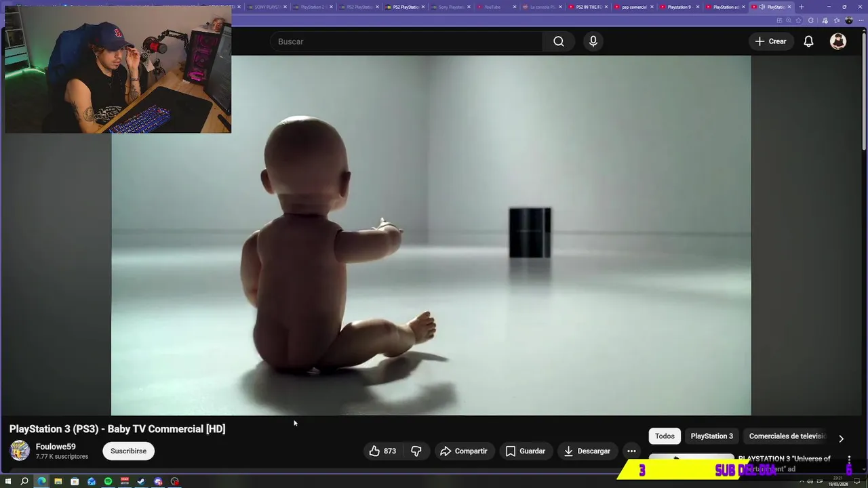
Task: Click the baby commercial video player
Action: (431, 235)
